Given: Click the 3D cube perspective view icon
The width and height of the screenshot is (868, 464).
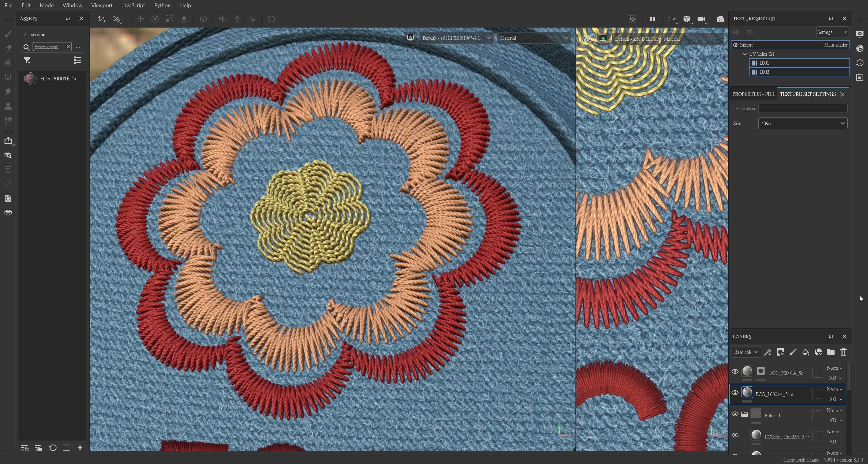Looking at the screenshot, I should (x=687, y=19).
